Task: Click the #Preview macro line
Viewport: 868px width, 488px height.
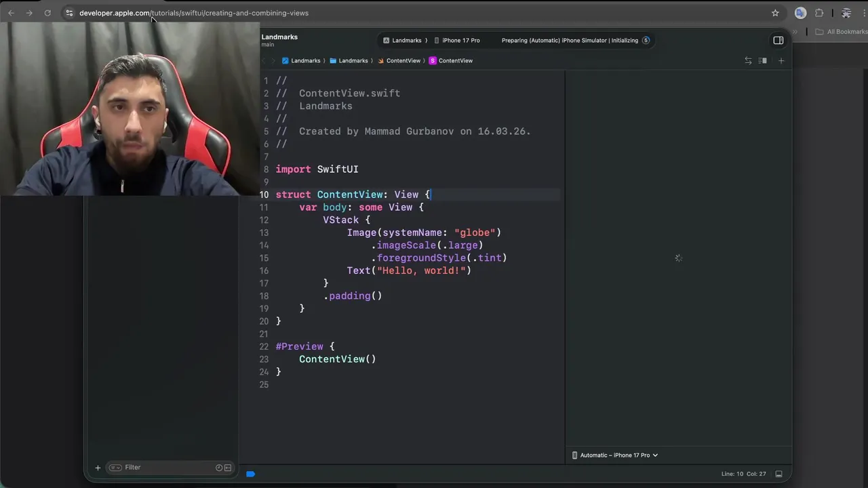Action: [305, 346]
